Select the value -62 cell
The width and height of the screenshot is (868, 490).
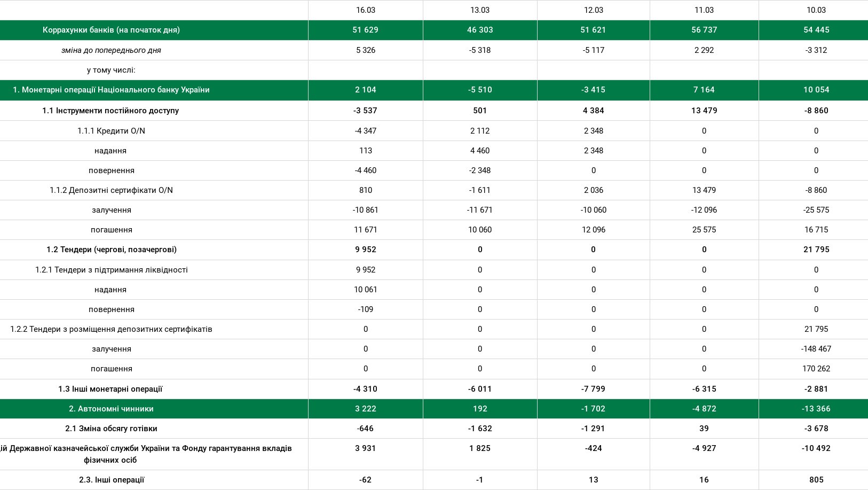[x=365, y=480]
